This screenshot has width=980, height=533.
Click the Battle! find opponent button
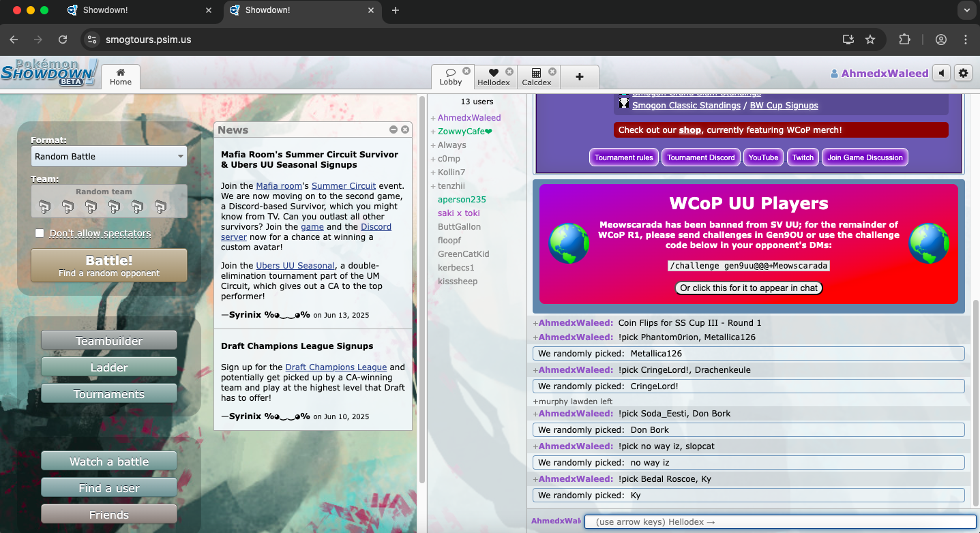click(x=109, y=265)
